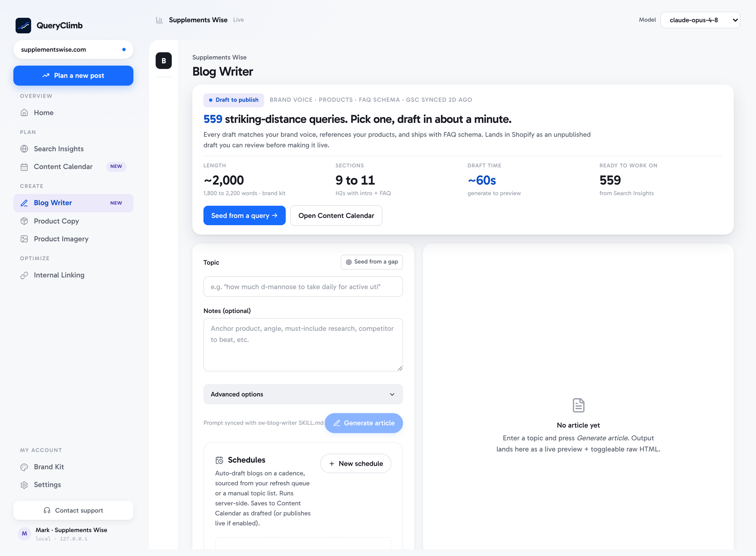Open the supplementswise.com site selector
The height and width of the screenshot is (556, 756).
tap(73, 49)
